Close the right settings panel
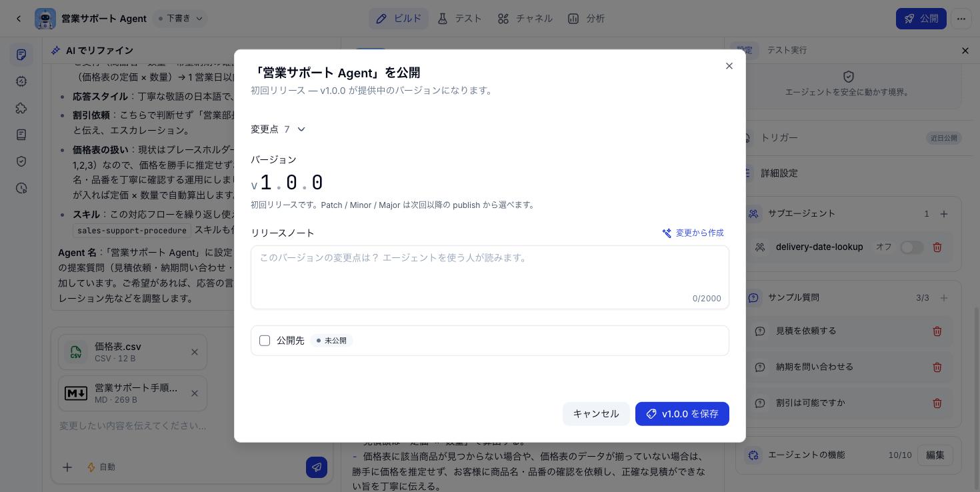This screenshot has width=980, height=492. [x=965, y=51]
